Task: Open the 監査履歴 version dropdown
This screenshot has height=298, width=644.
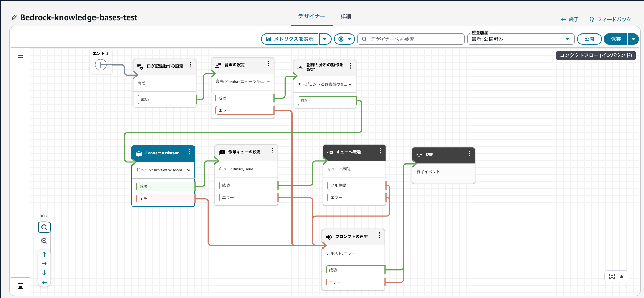Action: [520, 39]
